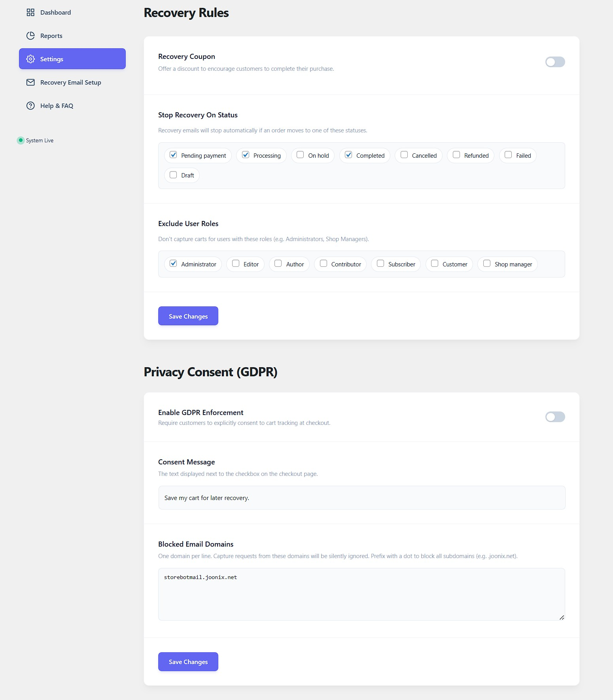Check the Shop manager role
613x700 pixels.
486,263
